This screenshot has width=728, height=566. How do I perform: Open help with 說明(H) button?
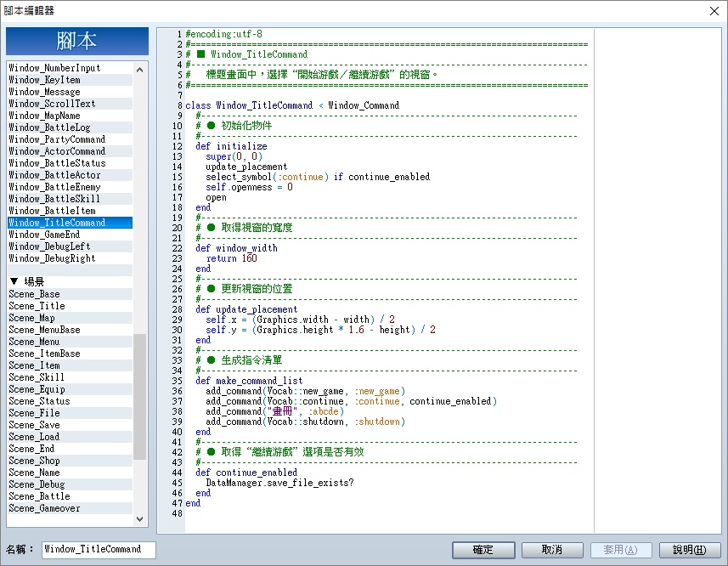coord(690,550)
